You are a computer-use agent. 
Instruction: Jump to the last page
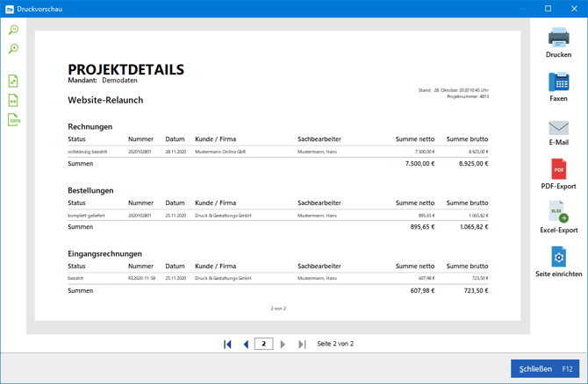coord(301,345)
